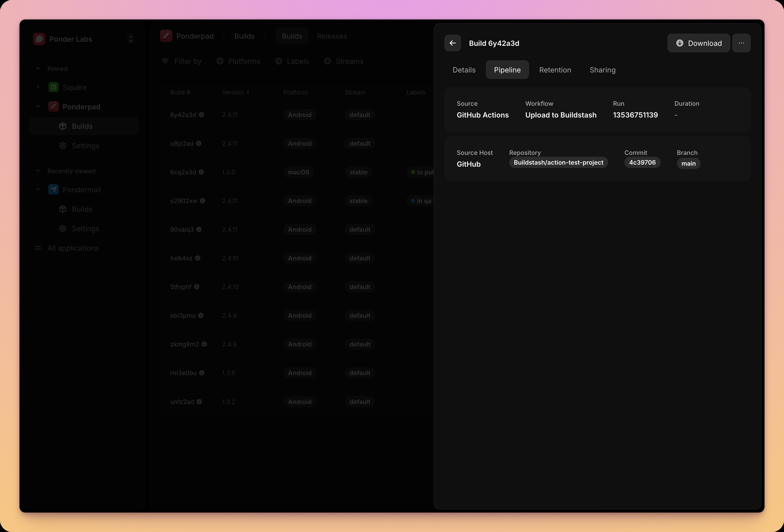The height and width of the screenshot is (532, 784).
Task: Click the Pondermail app icon in sidebar
Action: point(53,190)
